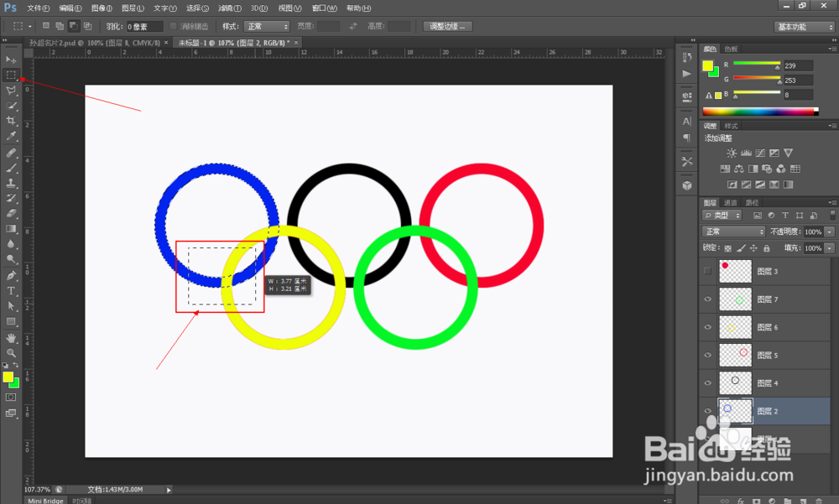Open the Color panel flyout menu
Screen dimensions: 839x504
[x=831, y=49]
